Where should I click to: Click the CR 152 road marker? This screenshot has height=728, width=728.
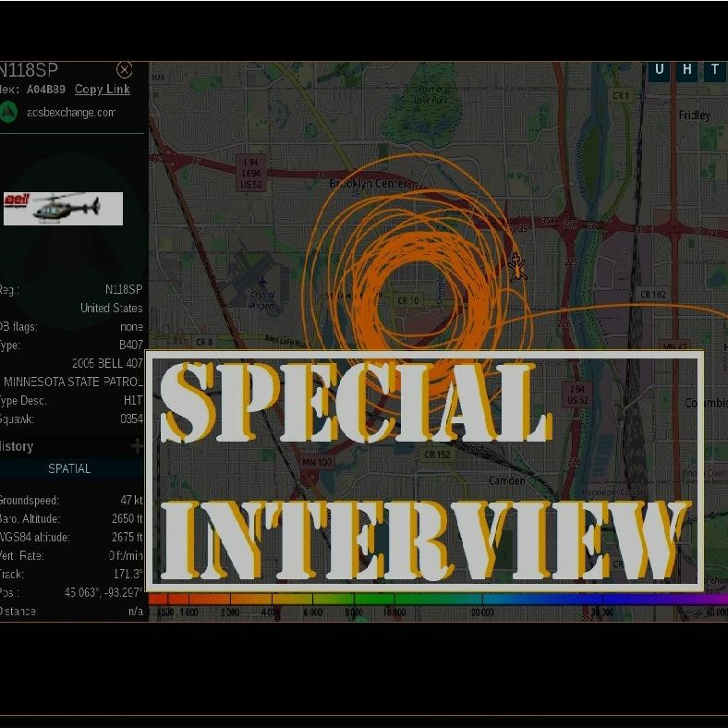[437, 455]
